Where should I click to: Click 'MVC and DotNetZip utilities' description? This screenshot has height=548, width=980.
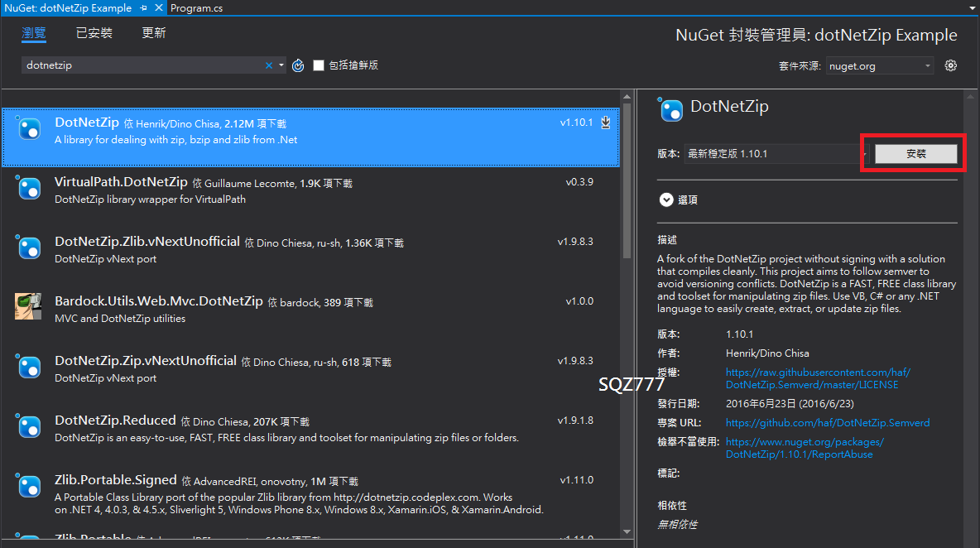pos(120,319)
